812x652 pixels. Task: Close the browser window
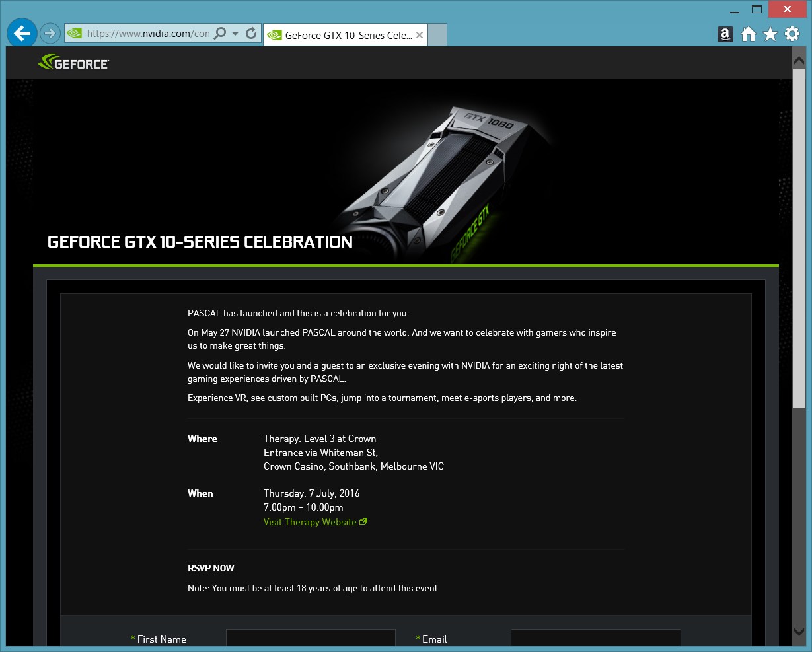coord(787,9)
